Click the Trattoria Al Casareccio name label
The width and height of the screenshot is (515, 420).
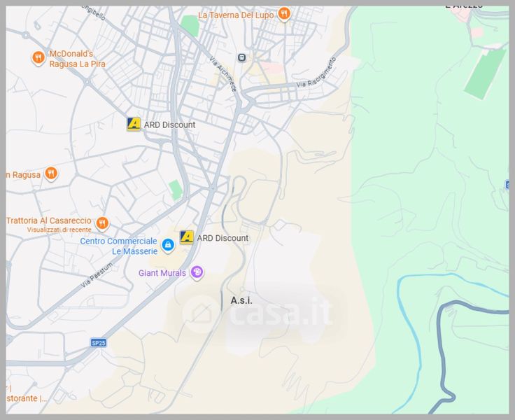49,220
